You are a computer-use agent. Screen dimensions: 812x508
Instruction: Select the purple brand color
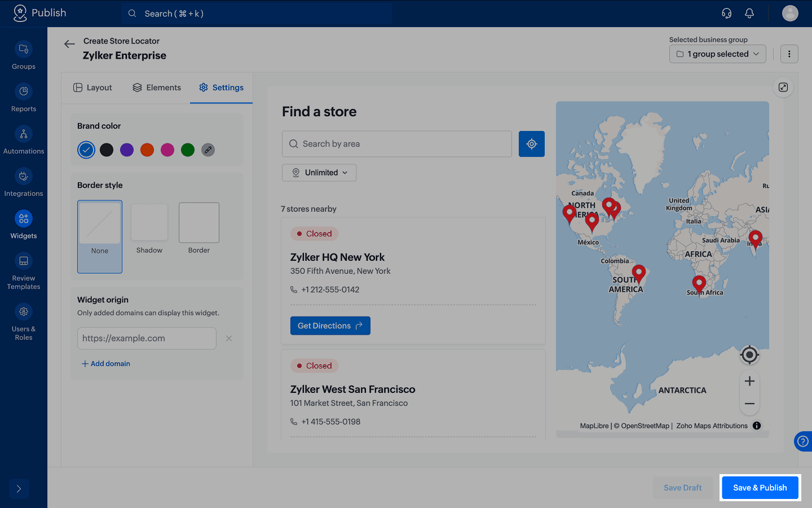(x=127, y=150)
